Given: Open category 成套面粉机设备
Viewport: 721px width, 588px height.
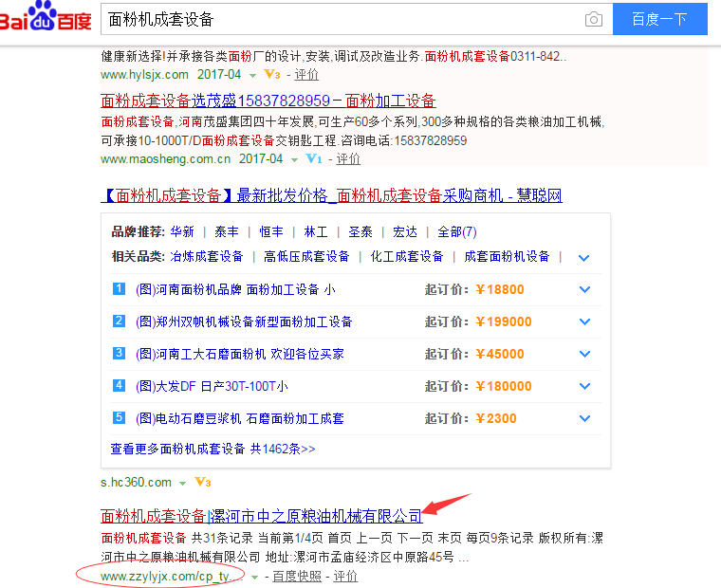Looking at the screenshot, I should click(x=507, y=256).
